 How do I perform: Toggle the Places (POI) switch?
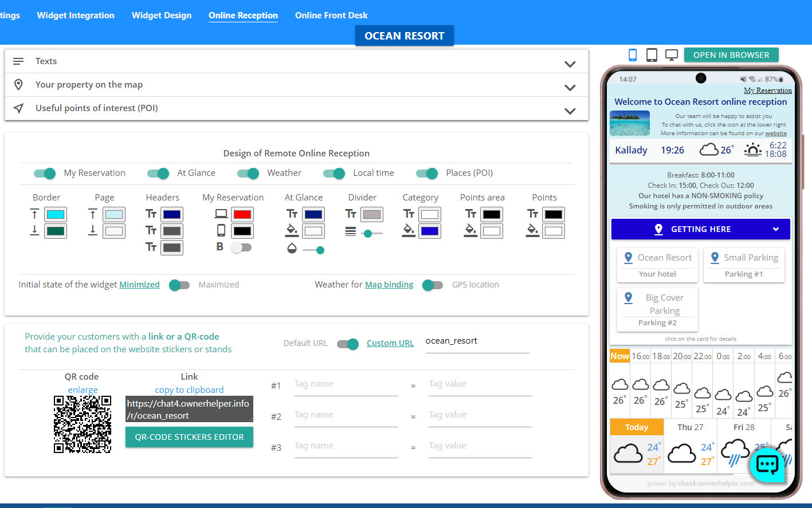(x=427, y=173)
